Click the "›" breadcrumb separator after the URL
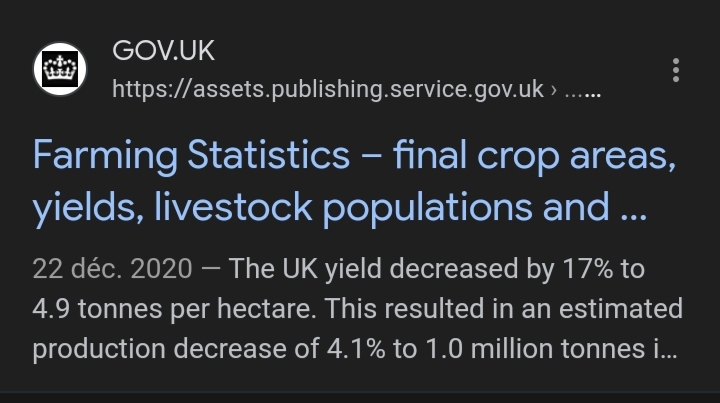Viewport: 720px width, 403px height. coord(554,90)
